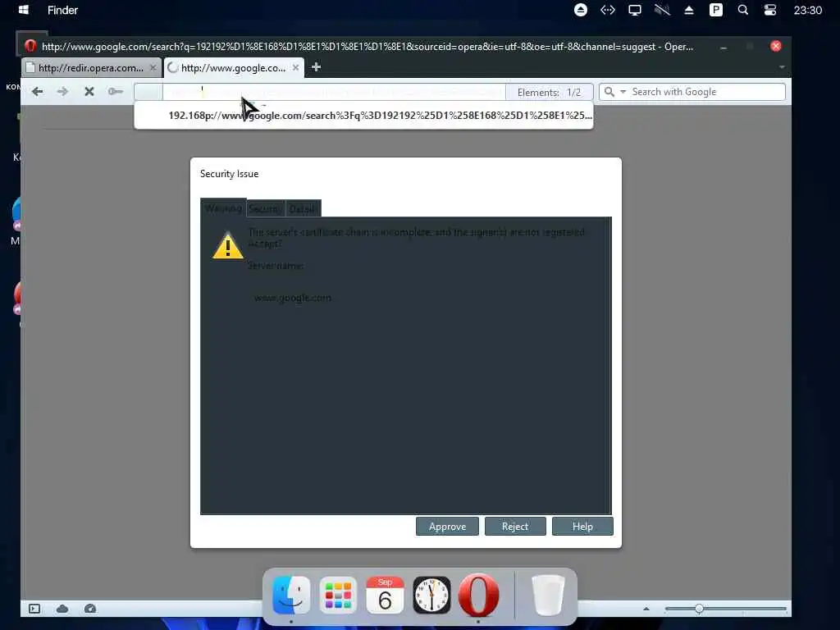This screenshot has width=840, height=630.
Task: Click the address bar URL field
Action: point(334,92)
